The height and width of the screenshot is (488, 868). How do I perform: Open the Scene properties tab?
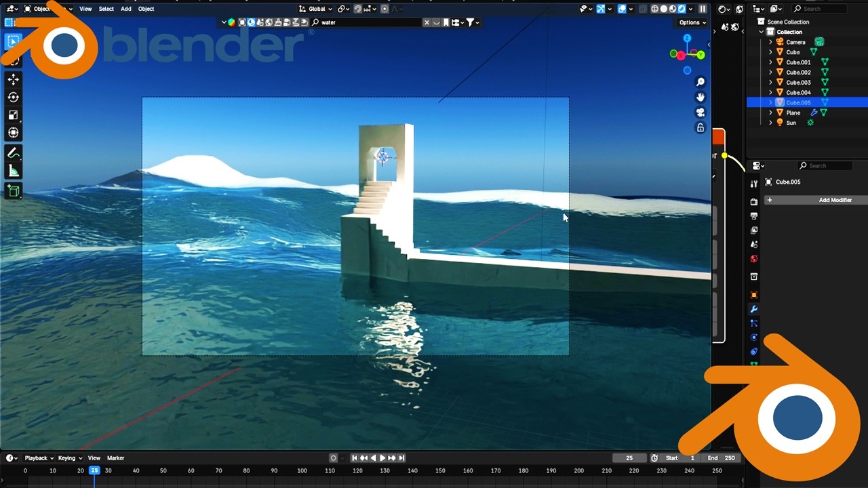[754, 244]
